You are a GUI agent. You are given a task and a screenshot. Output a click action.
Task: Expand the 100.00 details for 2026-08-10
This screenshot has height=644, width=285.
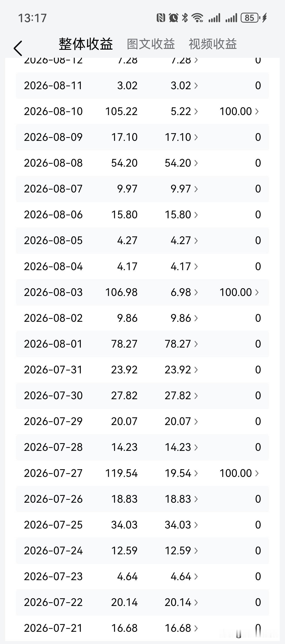239,111
